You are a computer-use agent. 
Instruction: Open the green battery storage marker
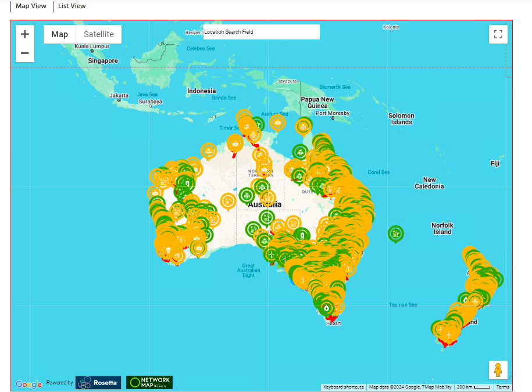(x=302, y=235)
